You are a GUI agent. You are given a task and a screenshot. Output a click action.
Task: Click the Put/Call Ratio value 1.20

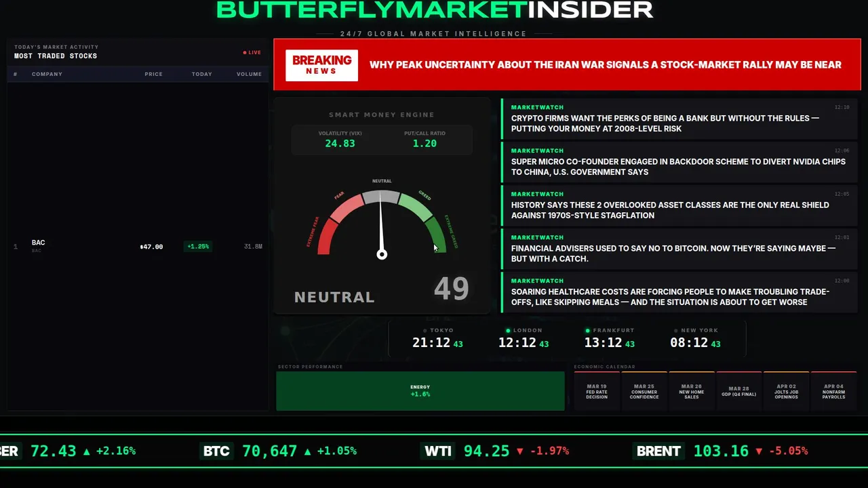coord(425,144)
